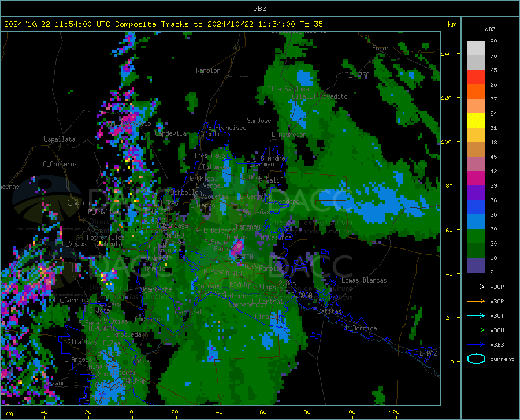Screen dimensions: 520x420
Task: Click the Lomas_Blancas label
Action: pos(364,280)
